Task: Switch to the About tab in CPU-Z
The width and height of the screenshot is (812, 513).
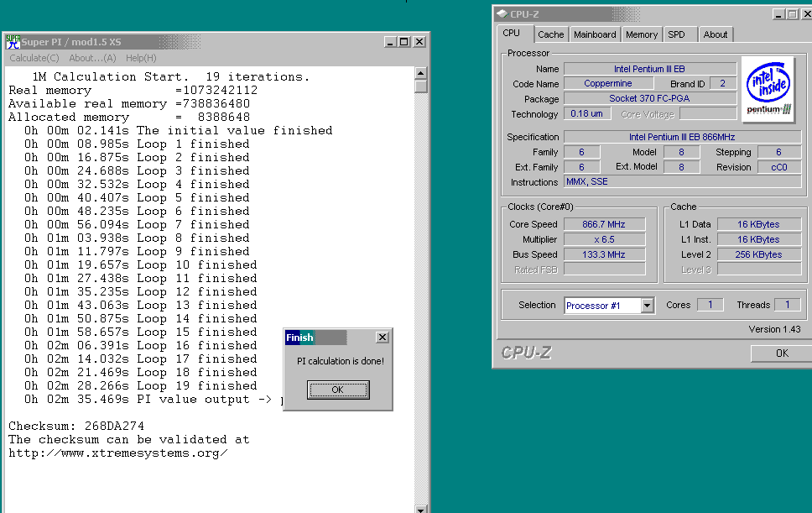Action: (x=716, y=34)
